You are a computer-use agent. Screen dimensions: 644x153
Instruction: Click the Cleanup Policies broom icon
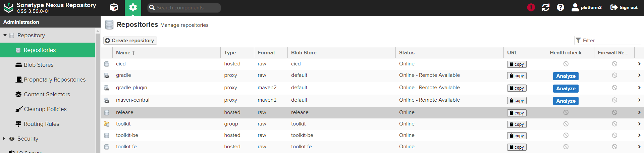tap(19, 109)
